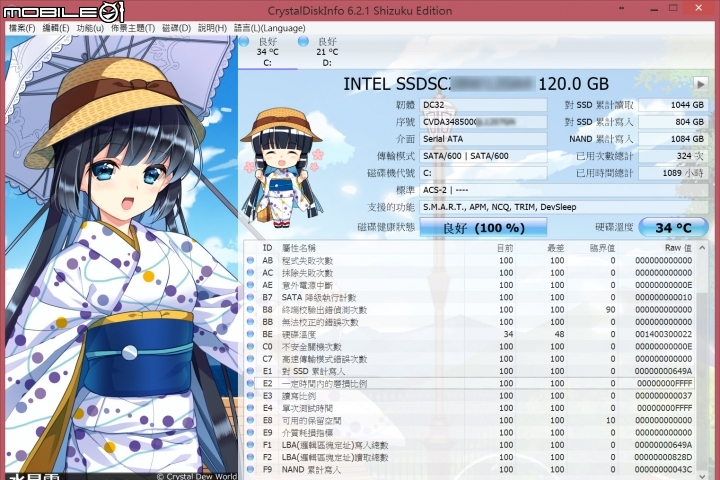Select the SATA 降級執行計數 attribute name
The height and width of the screenshot is (480, 720).
point(319,298)
